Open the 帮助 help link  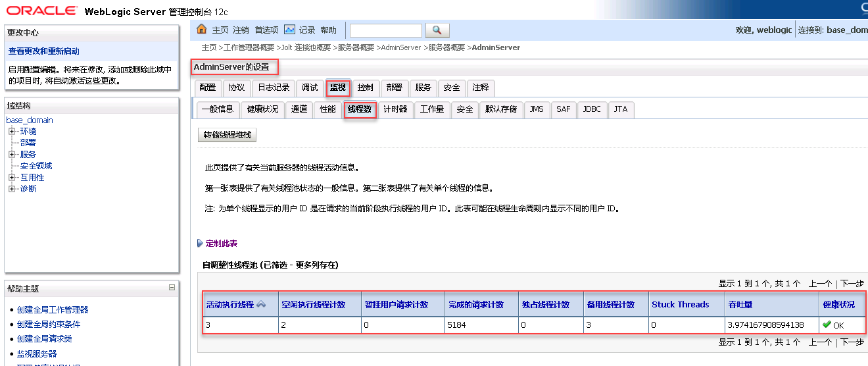coord(328,30)
